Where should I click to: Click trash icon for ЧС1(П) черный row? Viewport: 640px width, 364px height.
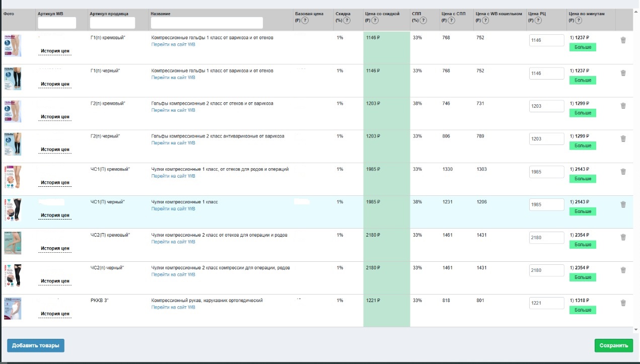pos(623,204)
